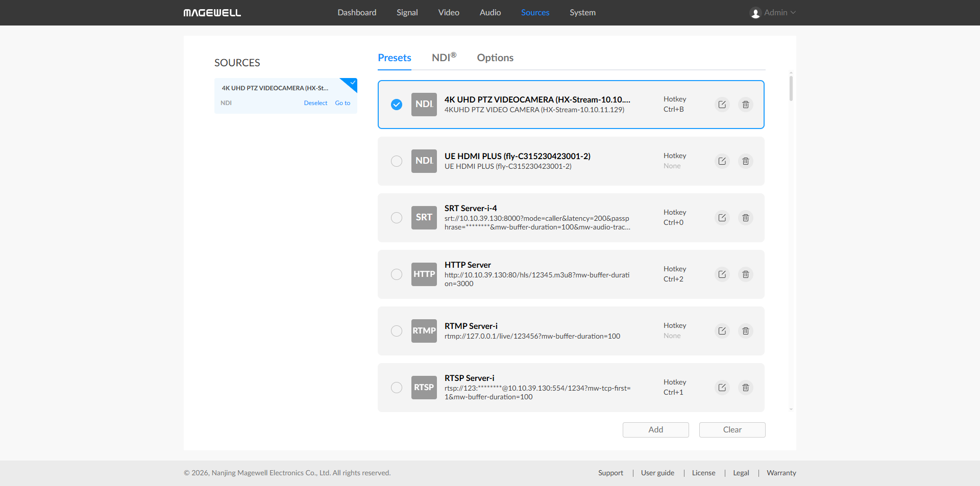Edit the RTSP Server-i preset
980x486 pixels.
[x=722, y=388]
